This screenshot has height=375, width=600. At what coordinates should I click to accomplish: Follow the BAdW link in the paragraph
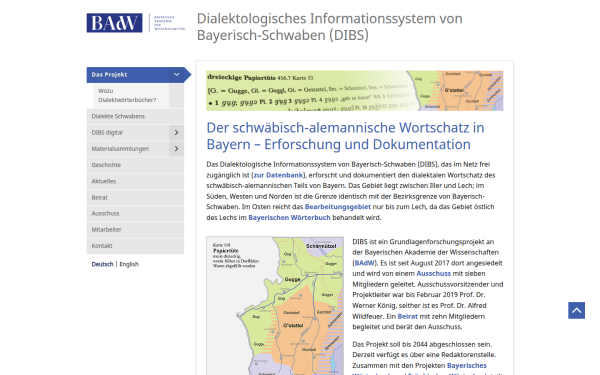pos(365,263)
